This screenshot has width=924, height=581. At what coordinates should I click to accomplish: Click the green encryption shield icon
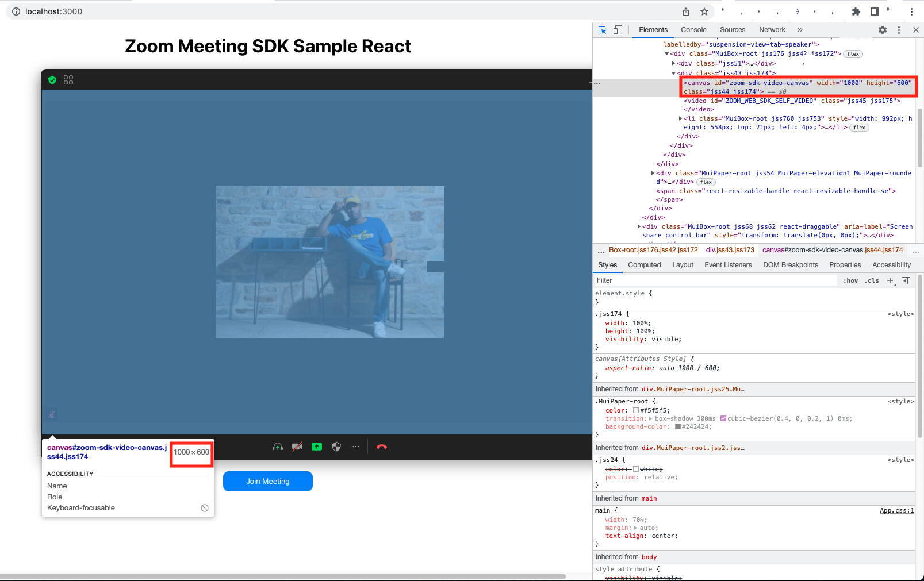(x=52, y=80)
